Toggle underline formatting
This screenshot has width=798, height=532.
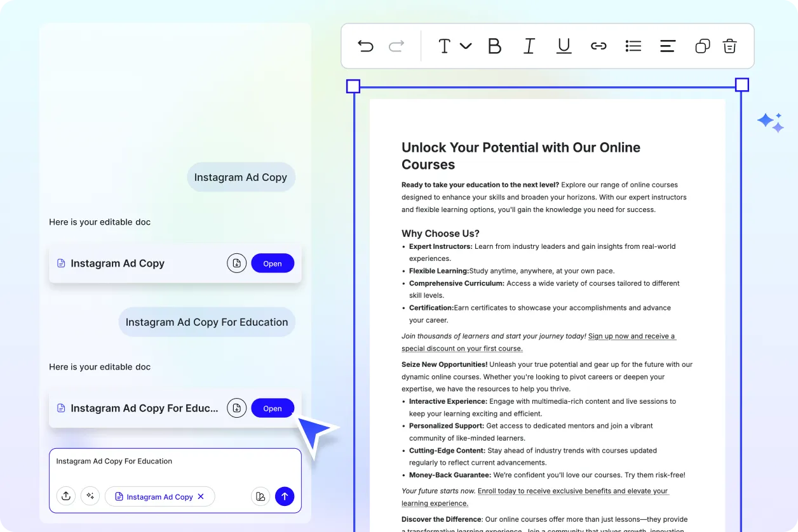pos(564,46)
